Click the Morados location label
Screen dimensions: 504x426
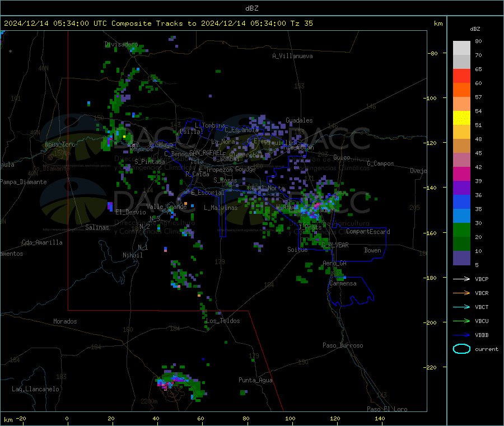65,321
